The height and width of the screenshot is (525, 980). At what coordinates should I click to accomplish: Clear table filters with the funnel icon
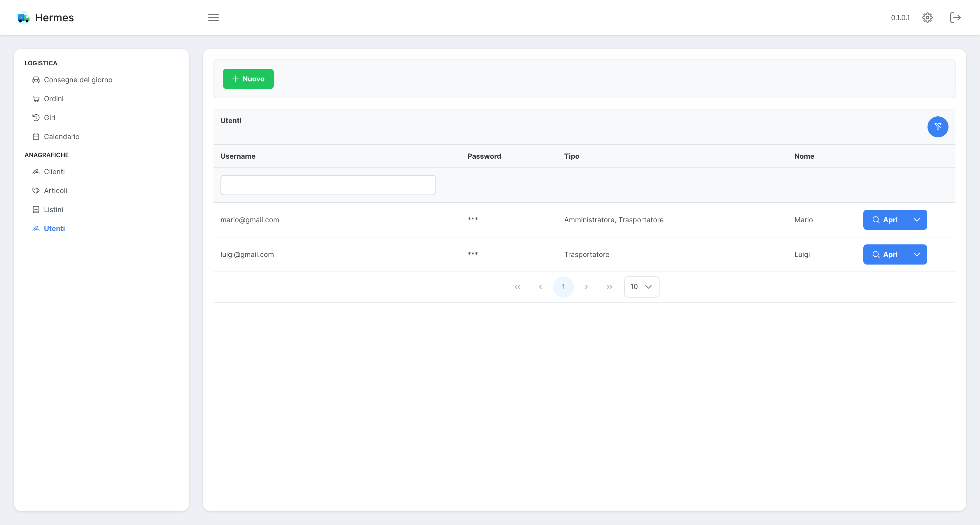point(937,127)
